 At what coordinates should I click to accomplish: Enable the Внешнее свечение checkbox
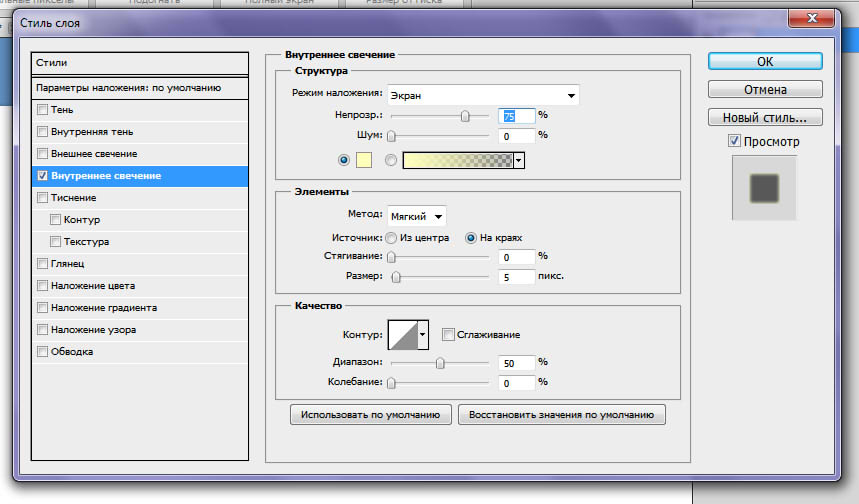click(x=42, y=153)
